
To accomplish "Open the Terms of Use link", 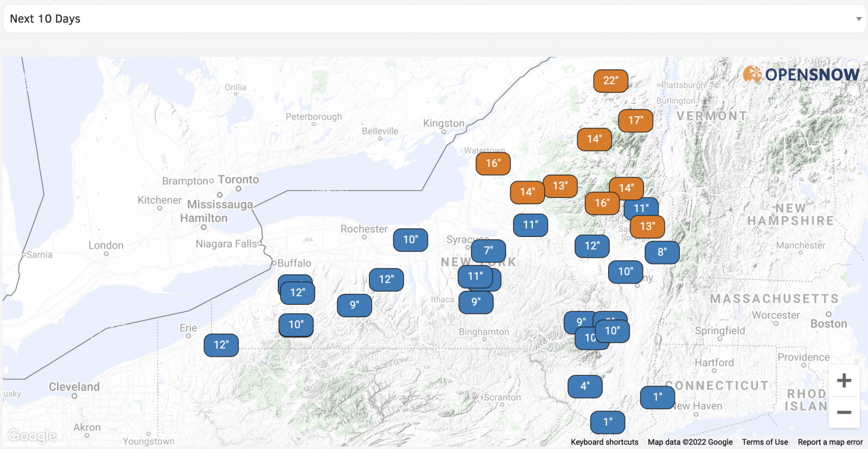I will click(765, 442).
